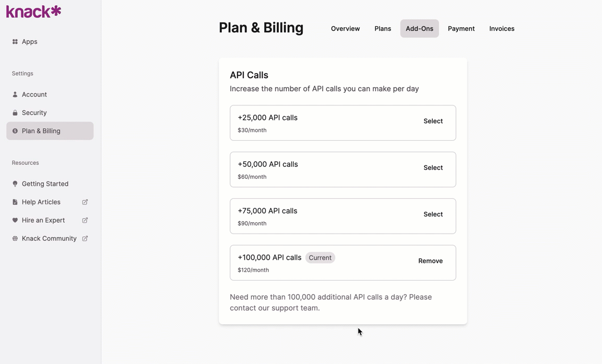
Task: Open the Plans tab
Action: click(x=383, y=29)
